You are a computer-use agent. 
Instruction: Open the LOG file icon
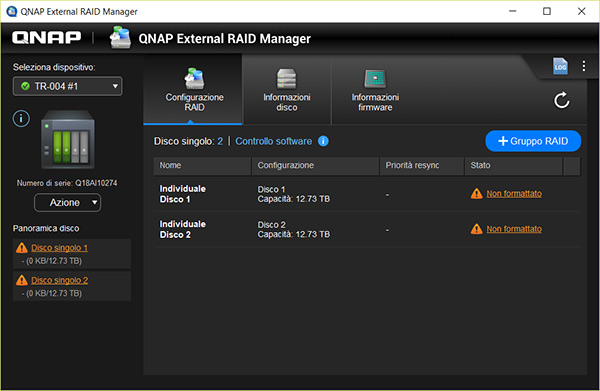click(560, 66)
